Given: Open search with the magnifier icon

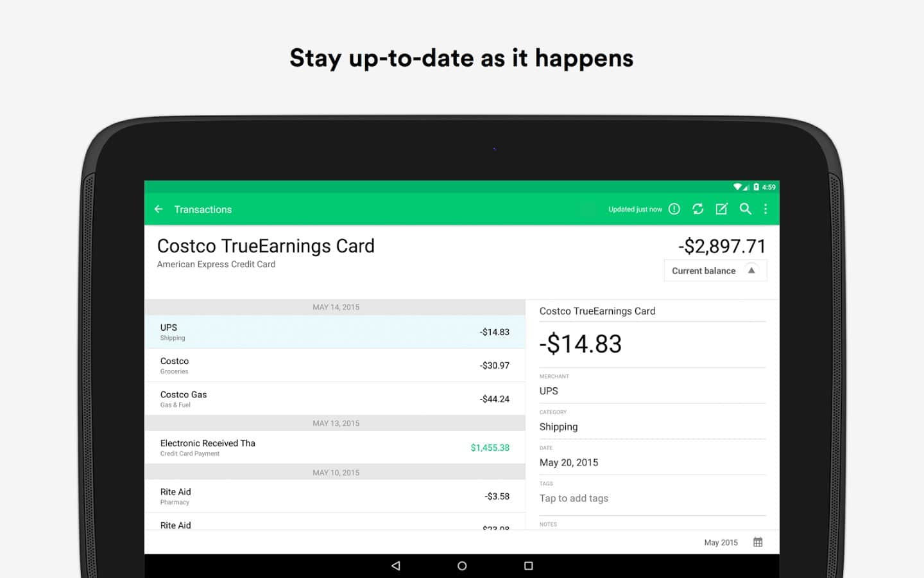Looking at the screenshot, I should pos(745,209).
